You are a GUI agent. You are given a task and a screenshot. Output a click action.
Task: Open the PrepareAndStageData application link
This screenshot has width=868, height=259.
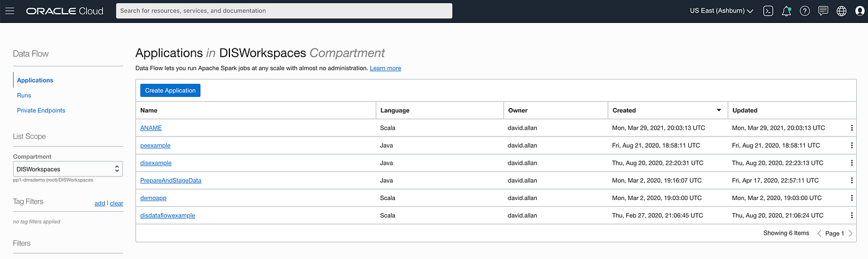click(170, 180)
